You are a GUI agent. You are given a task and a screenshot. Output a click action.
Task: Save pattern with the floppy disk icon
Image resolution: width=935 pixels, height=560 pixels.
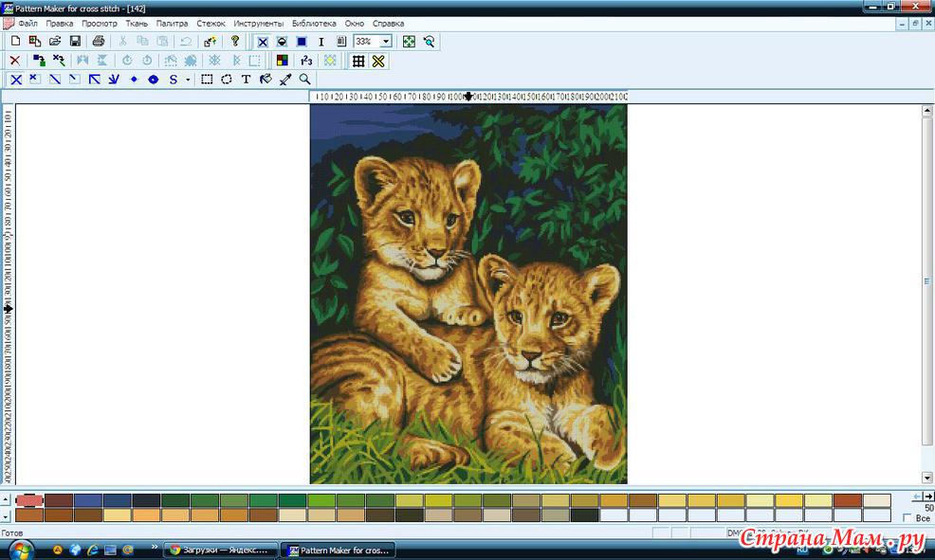pyautogui.click(x=75, y=41)
